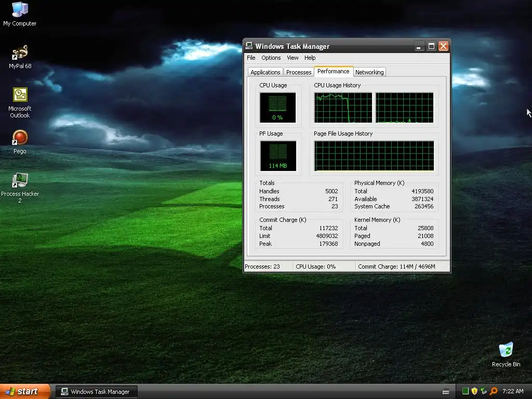Minimize the Task Manager window

tap(419, 46)
